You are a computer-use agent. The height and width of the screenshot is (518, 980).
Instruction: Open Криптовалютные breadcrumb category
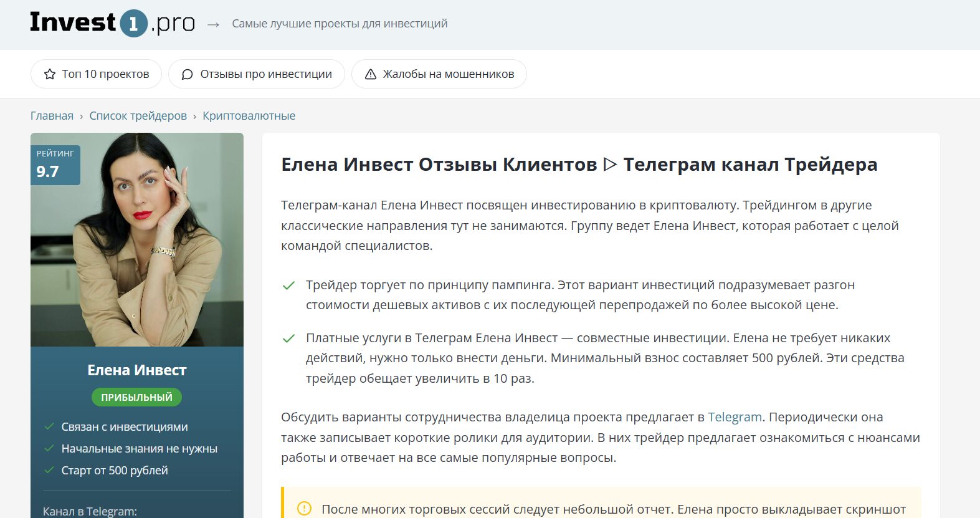pyautogui.click(x=249, y=116)
